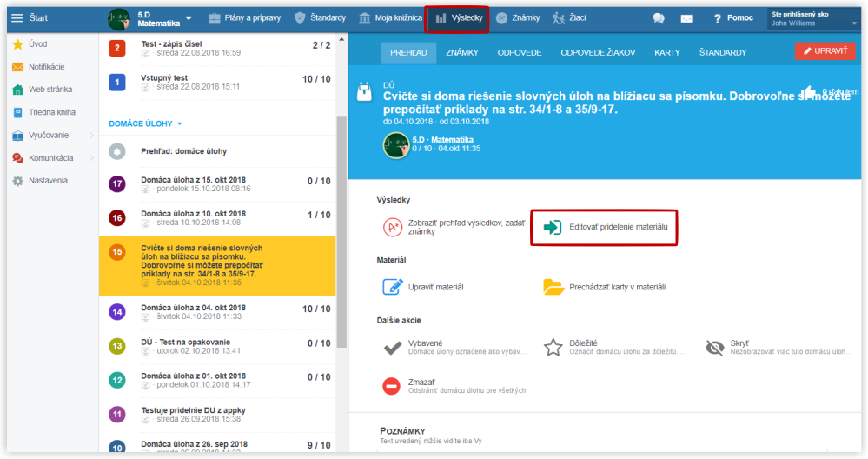Switch to the KARTY tab
This screenshot has width=868, height=459.
tap(667, 53)
